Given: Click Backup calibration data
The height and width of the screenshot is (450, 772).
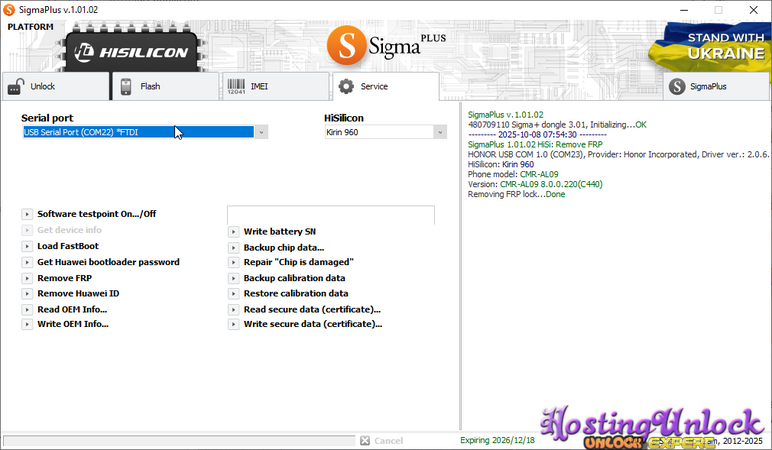Looking at the screenshot, I should pyautogui.click(x=294, y=278).
